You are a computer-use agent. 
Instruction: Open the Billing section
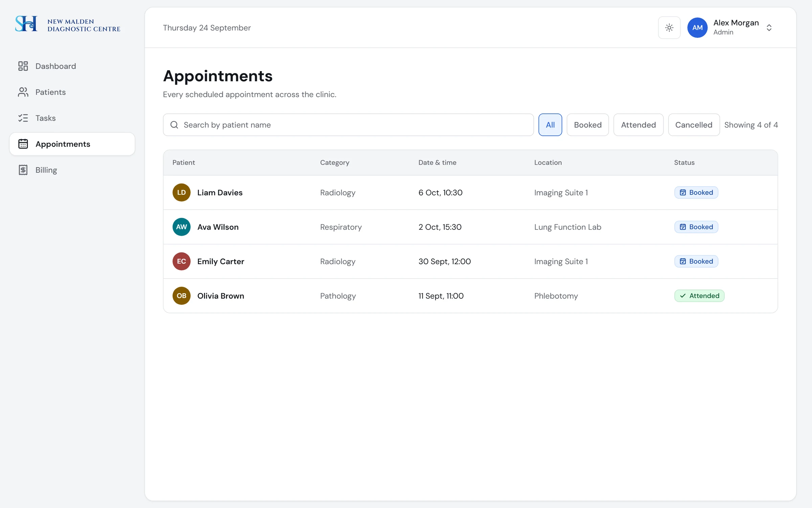(72, 170)
